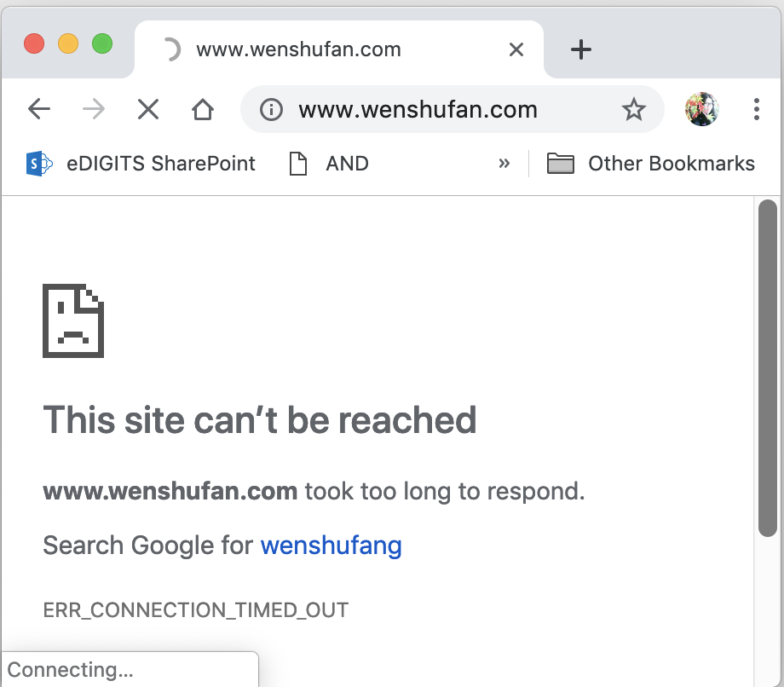Click the vertical page scrollbar
Viewport: 784px width, 687px height.
768,367
